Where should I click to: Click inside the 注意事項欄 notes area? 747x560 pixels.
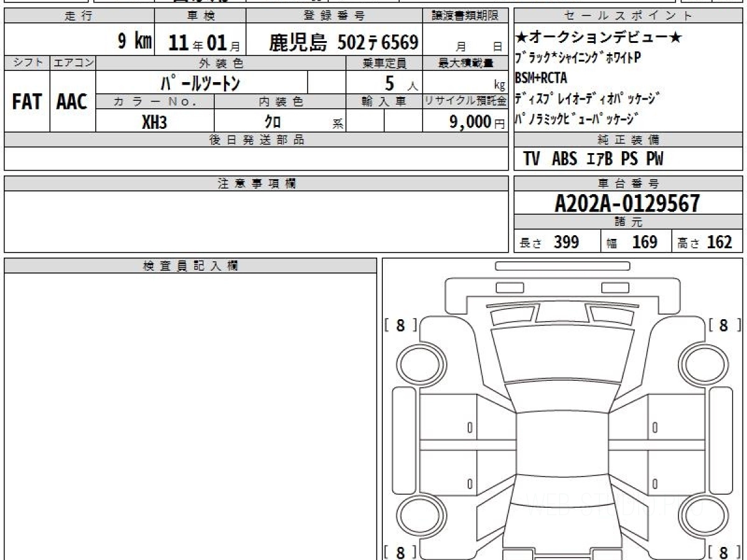(256, 221)
